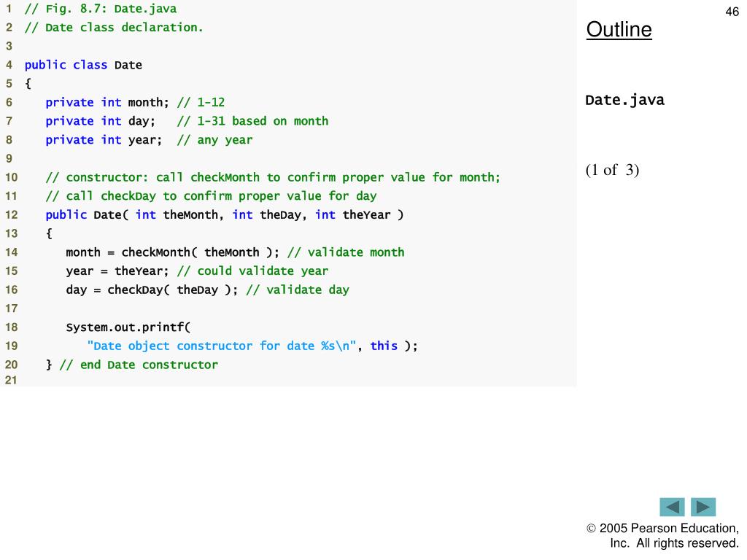Click the slide number 46
Viewport: 747px width, 560px height.
click(732, 12)
